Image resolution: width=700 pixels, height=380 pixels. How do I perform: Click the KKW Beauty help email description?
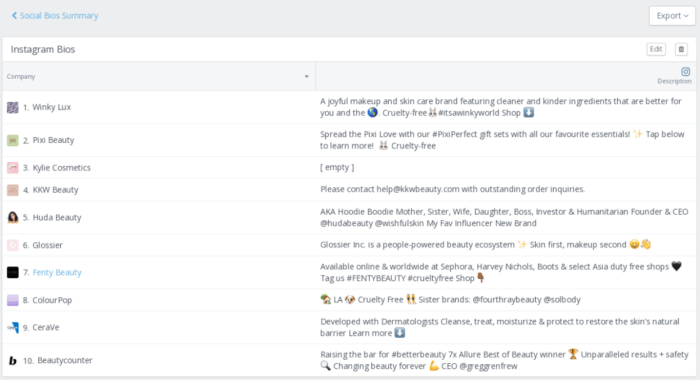452,189
